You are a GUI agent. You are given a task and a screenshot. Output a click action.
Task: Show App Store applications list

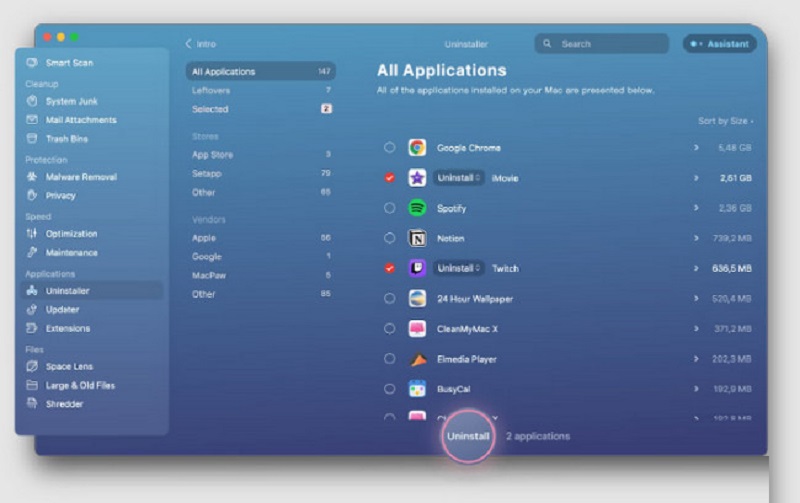212,155
